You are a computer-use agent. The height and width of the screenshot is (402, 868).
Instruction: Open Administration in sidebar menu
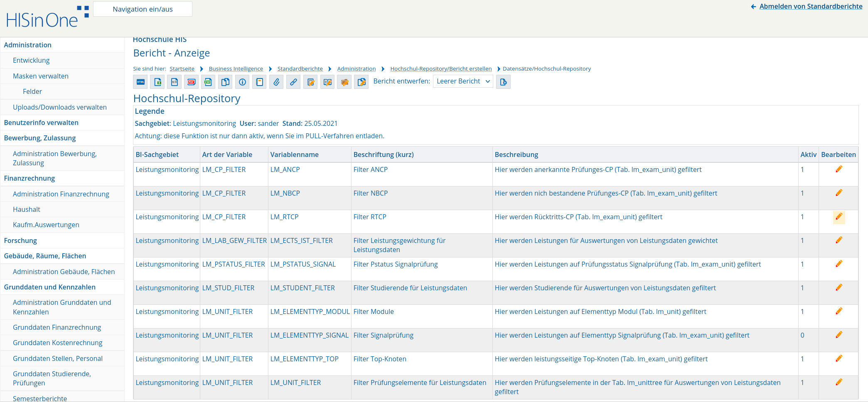coord(62,45)
